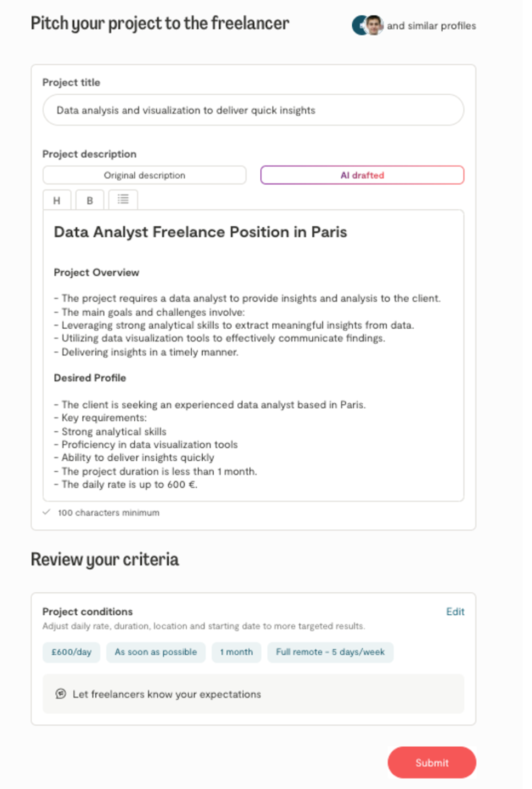Switch to Original description tab
Screen dimensions: 532x789
click(x=144, y=175)
